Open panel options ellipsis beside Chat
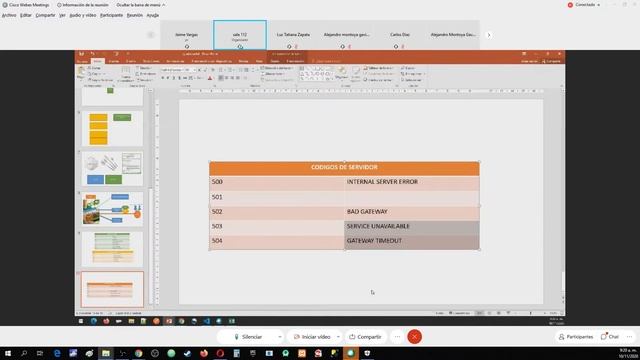640x360 pixels. click(x=629, y=337)
